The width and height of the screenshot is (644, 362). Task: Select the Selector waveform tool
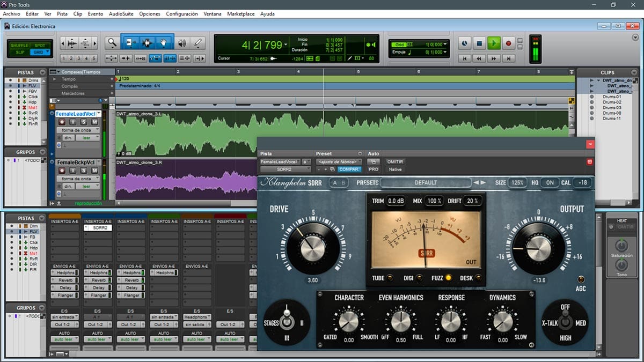147,43
